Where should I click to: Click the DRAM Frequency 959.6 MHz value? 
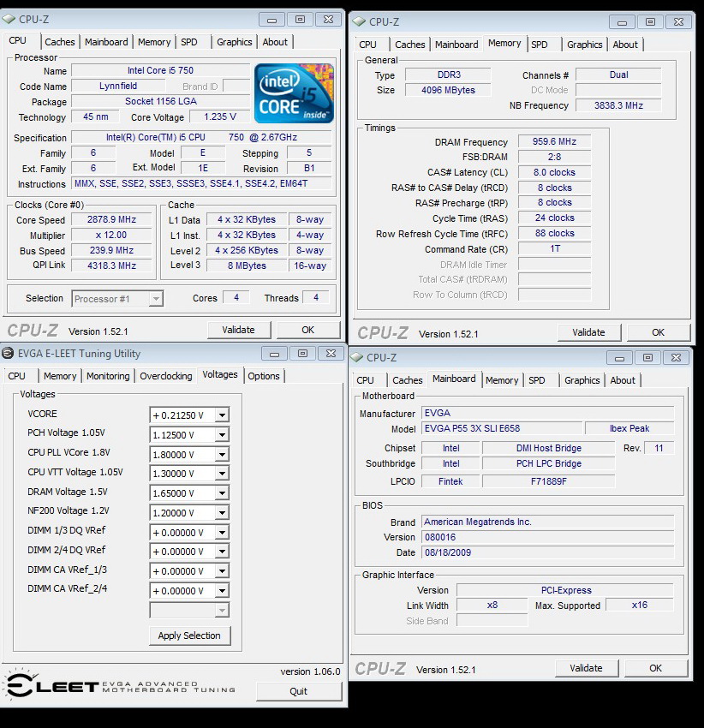[x=554, y=141]
